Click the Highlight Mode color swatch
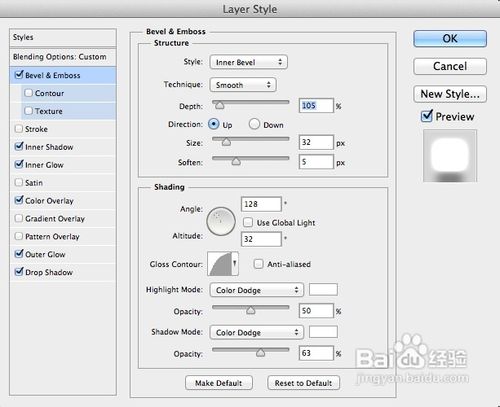The image size is (500, 407). pyautogui.click(x=323, y=289)
